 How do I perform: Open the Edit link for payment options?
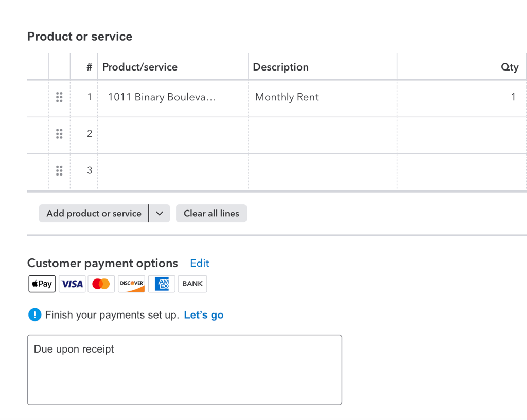coord(200,264)
